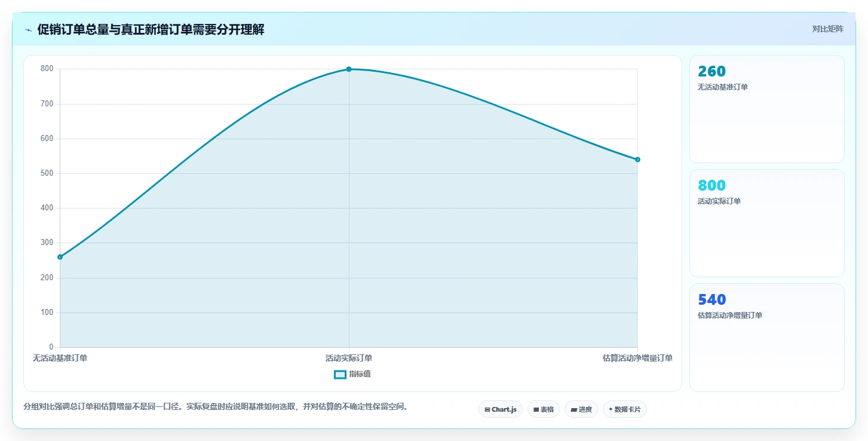Image resolution: width=868 pixels, height=441 pixels.
Task: Click the y-axis value 500
Action: [x=47, y=173]
